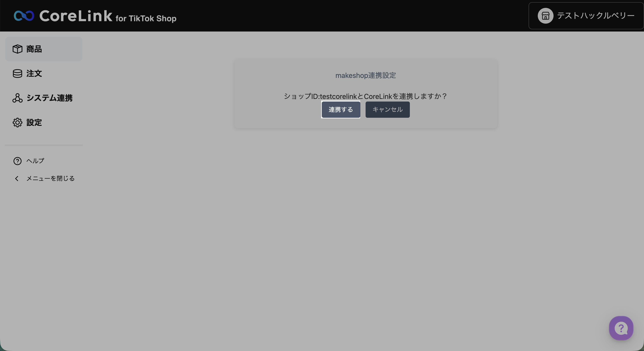Navigate to 設定 menu item

point(34,122)
